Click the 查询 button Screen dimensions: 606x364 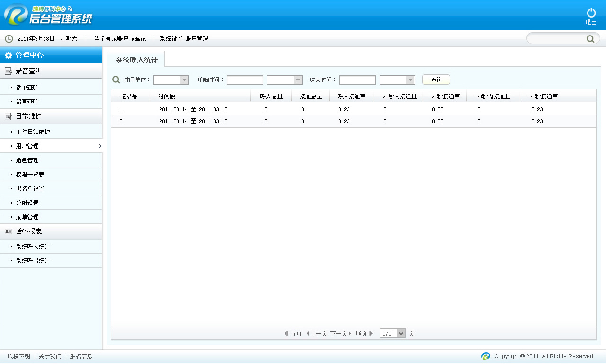point(436,80)
